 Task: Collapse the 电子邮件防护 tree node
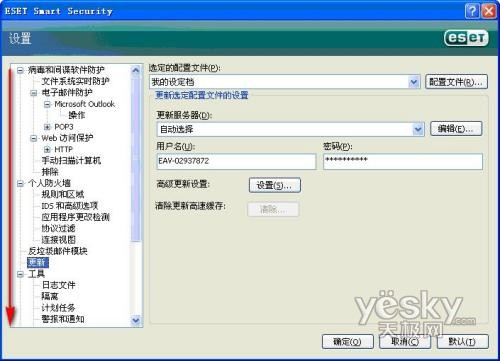34,93
